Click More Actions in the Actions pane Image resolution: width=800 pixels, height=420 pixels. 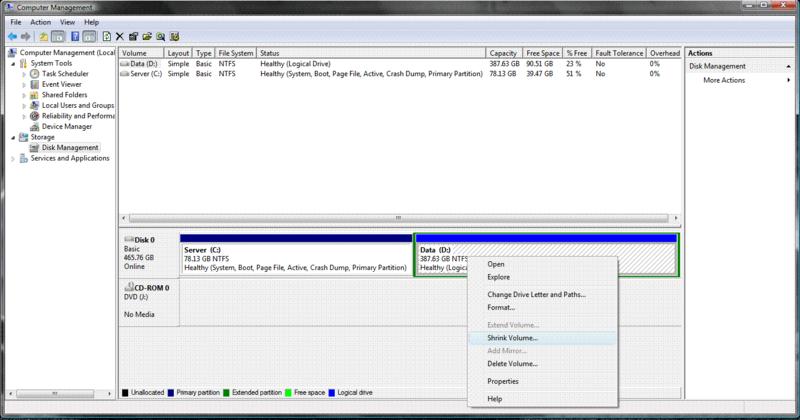click(724, 80)
